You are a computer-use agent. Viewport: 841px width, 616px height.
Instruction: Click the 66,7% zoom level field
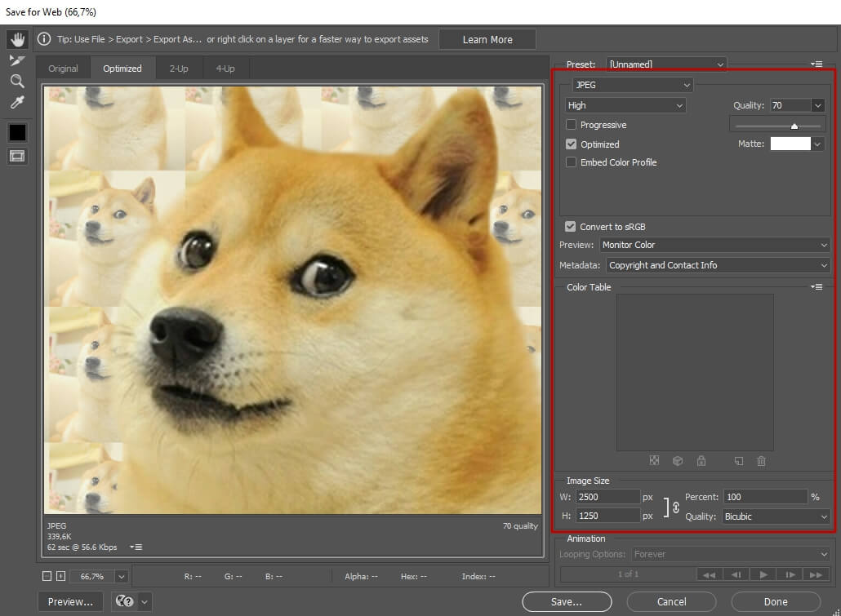coord(91,576)
